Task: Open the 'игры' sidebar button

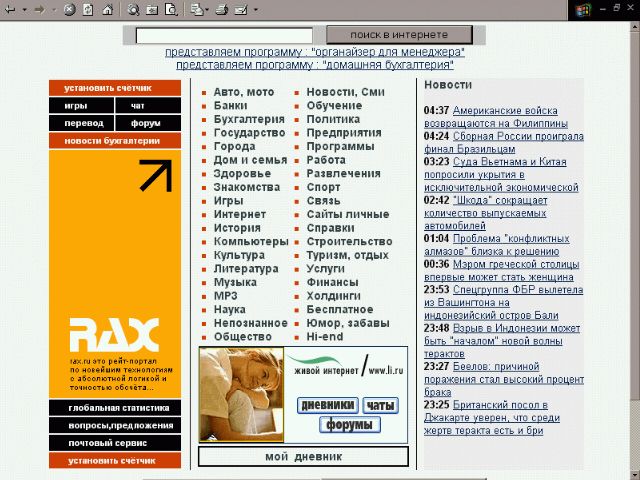Action: click(81, 106)
